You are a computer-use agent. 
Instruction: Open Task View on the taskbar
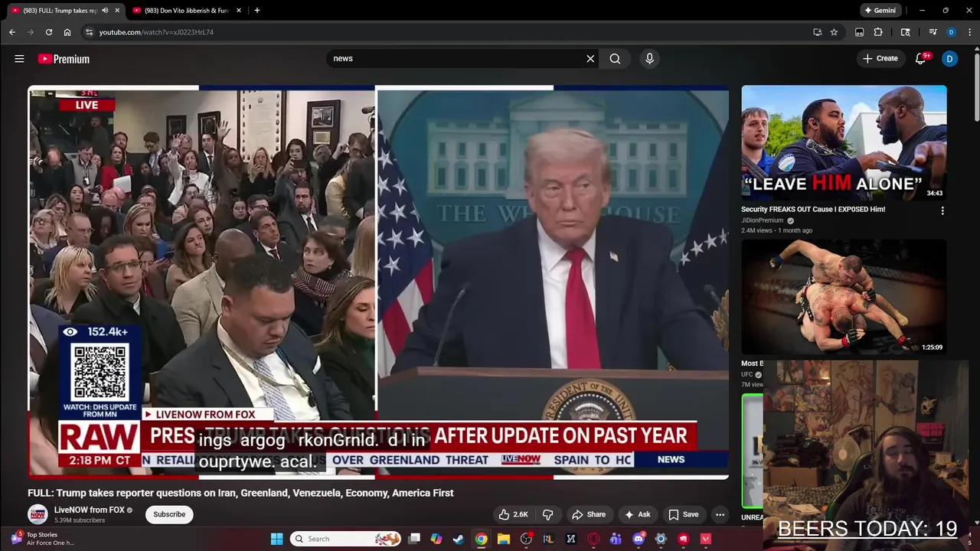(414, 539)
